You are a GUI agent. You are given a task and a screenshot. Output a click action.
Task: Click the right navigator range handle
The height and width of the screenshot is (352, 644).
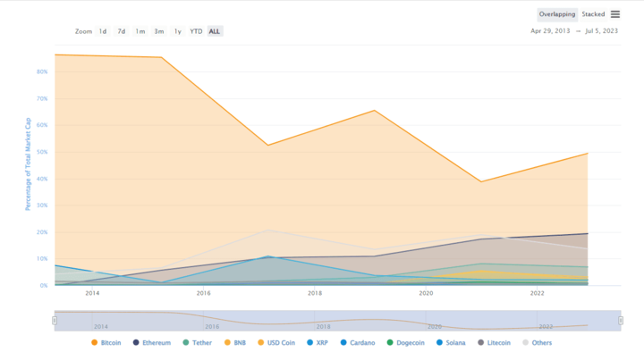(621, 321)
